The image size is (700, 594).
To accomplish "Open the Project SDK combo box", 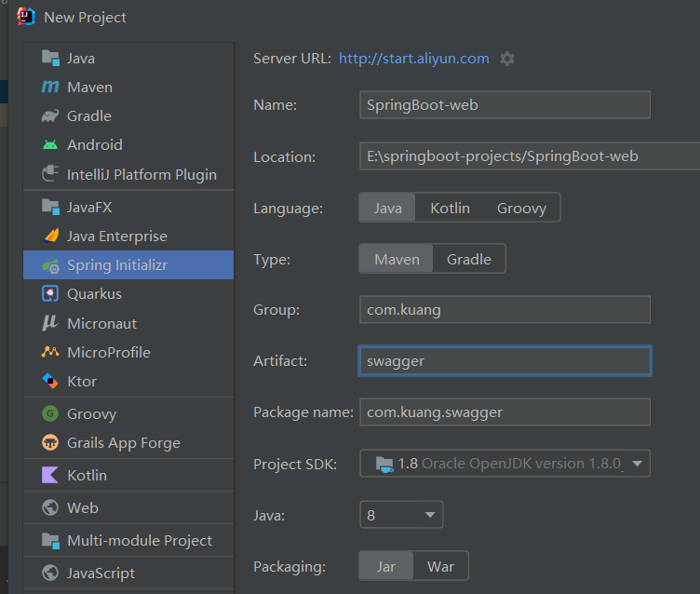I will coord(505,464).
